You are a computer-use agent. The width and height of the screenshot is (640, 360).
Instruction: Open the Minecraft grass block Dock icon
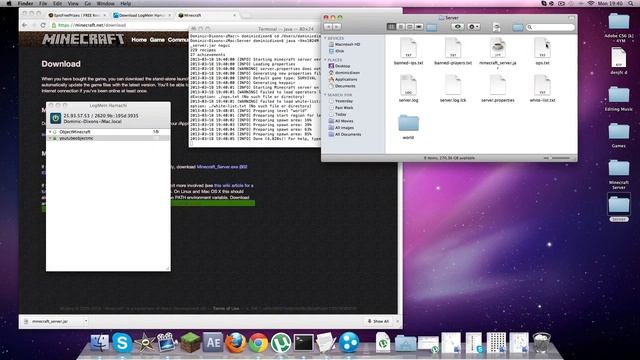tap(190, 342)
